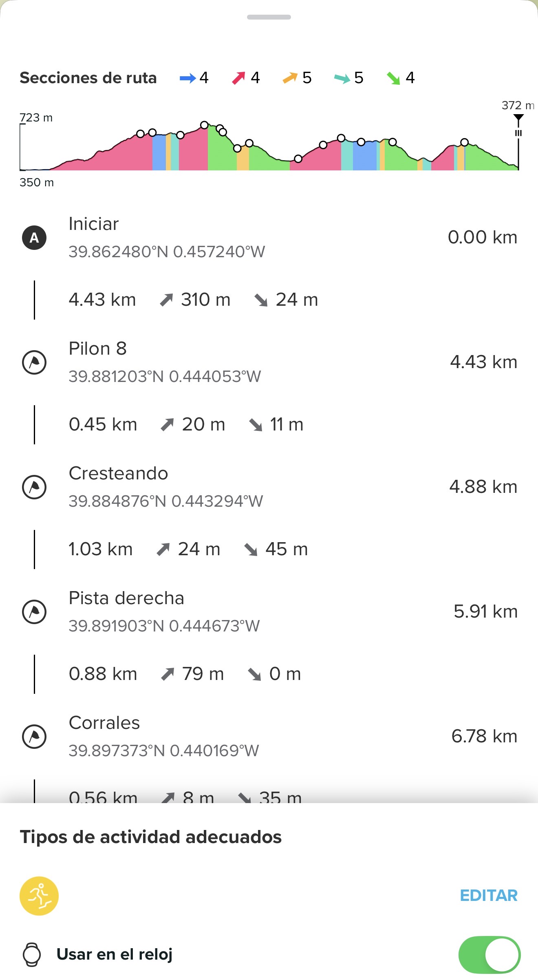Tap the green steep descent arrow icon
The image size is (538, 980).
pyautogui.click(x=393, y=78)
